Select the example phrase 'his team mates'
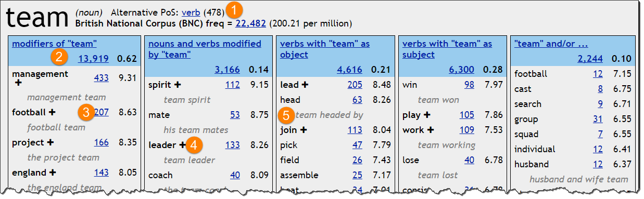This screenshot has height=199, width=644. (196, 130)
